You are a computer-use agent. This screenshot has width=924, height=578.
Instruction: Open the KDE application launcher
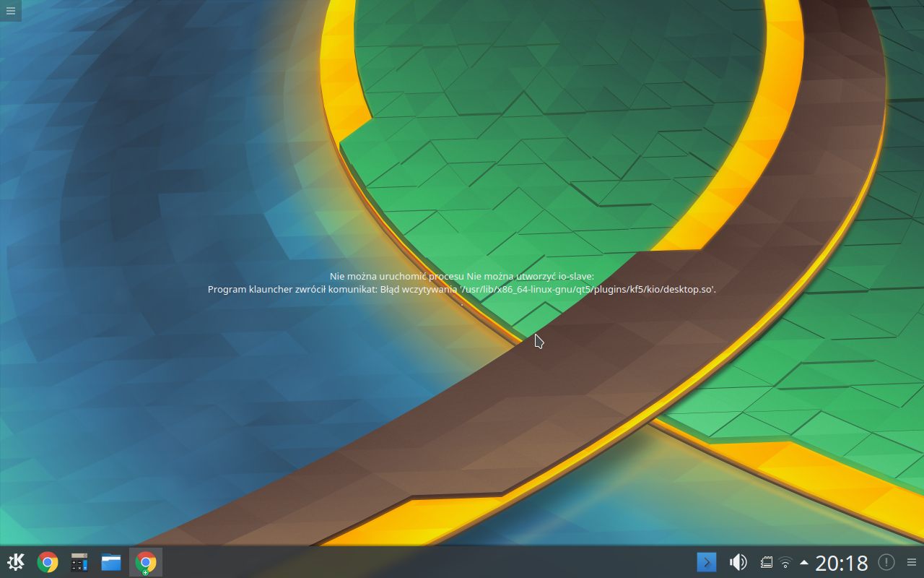[16, 562]
